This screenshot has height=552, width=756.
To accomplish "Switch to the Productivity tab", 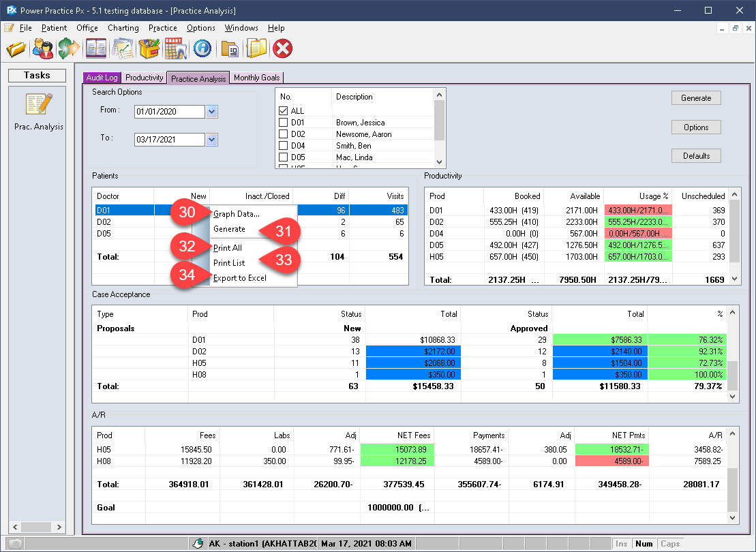I will pos(144,78).
